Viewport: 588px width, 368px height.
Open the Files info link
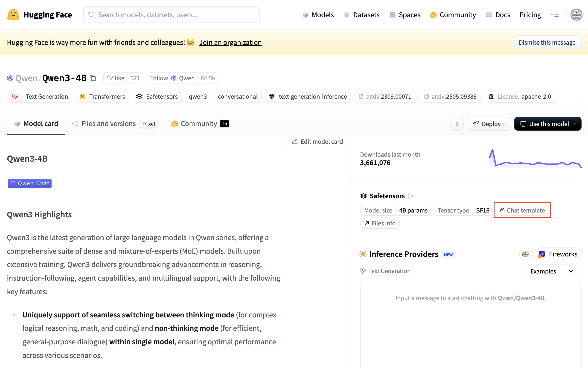[x=380, y=223]
